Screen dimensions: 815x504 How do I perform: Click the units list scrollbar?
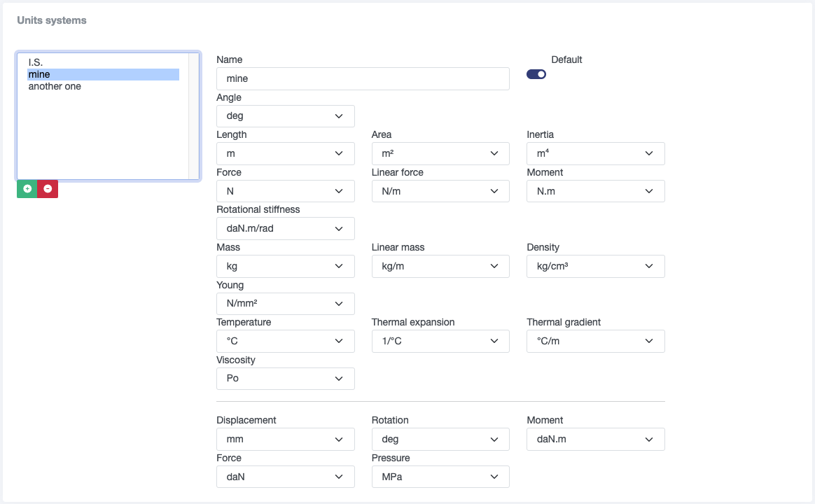tap(194, 115)
